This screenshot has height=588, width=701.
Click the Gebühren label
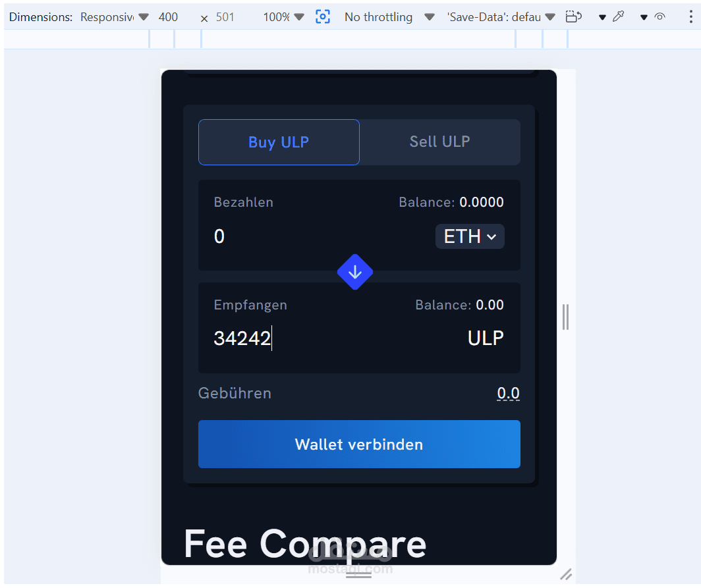click(x=235, y=393)
